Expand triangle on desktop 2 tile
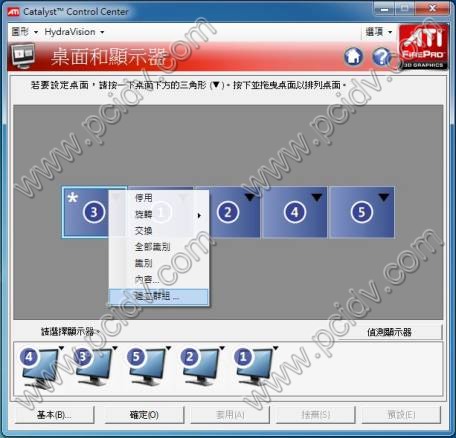Screen dimensions: 456x438 [x=250, y=197]
